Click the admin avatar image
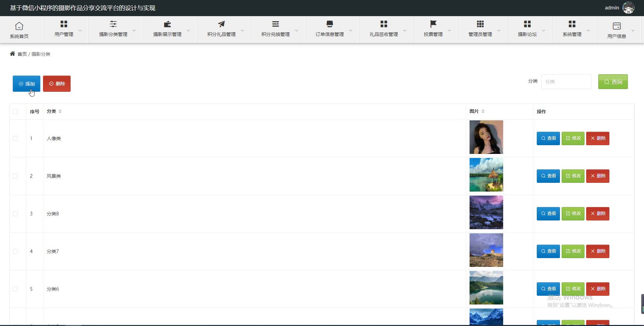Viewport: 644px width, 326px height. 629,8
